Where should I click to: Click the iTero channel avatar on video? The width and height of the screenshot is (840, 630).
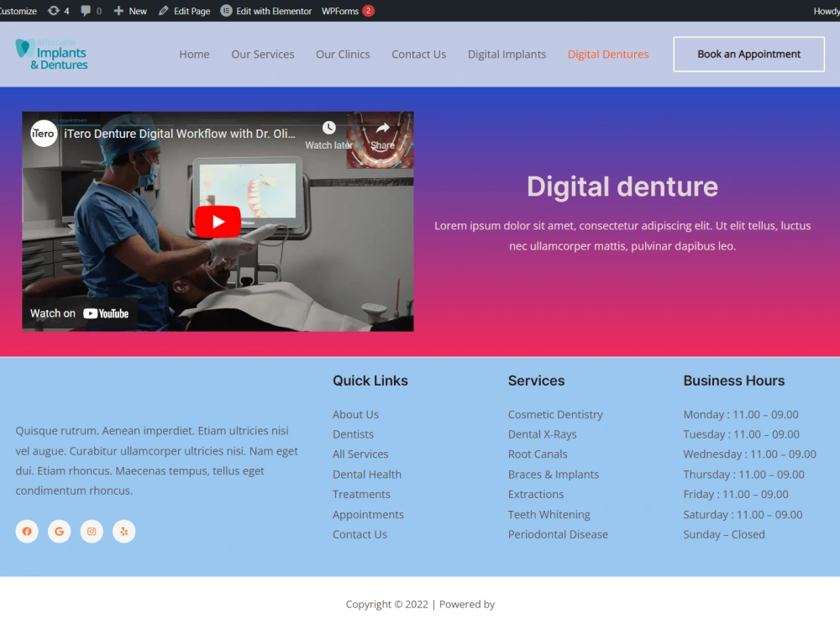point(44,134)
